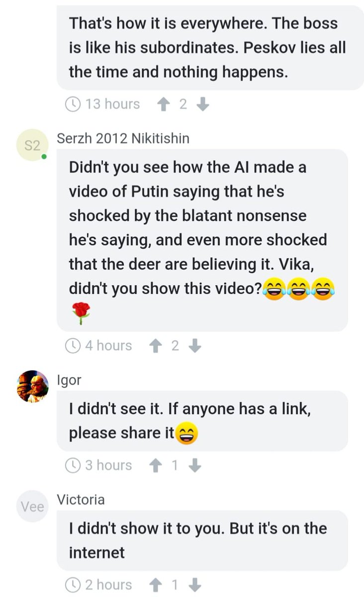This screenshot has height=597, width=364.
Task: Downvote Serzh 2012 Nikitishin's comment
Action: (x=195, y=346)
